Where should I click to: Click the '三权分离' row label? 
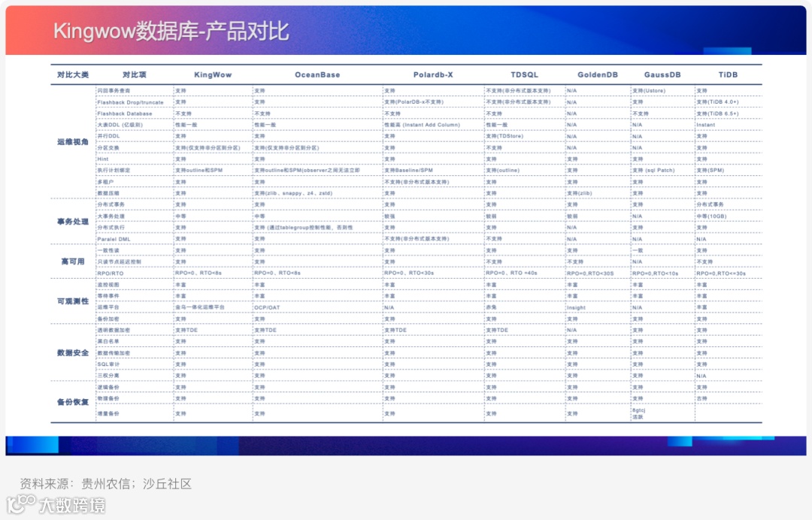(108, 376)
